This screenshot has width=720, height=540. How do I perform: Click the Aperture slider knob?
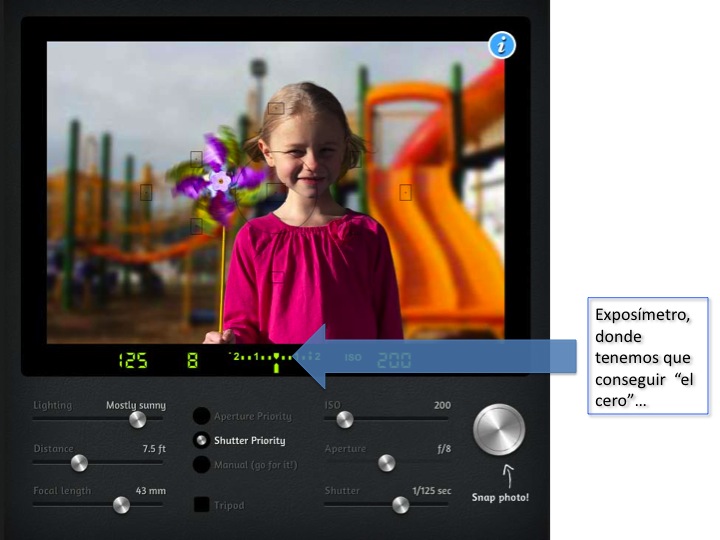pos(386,463)
